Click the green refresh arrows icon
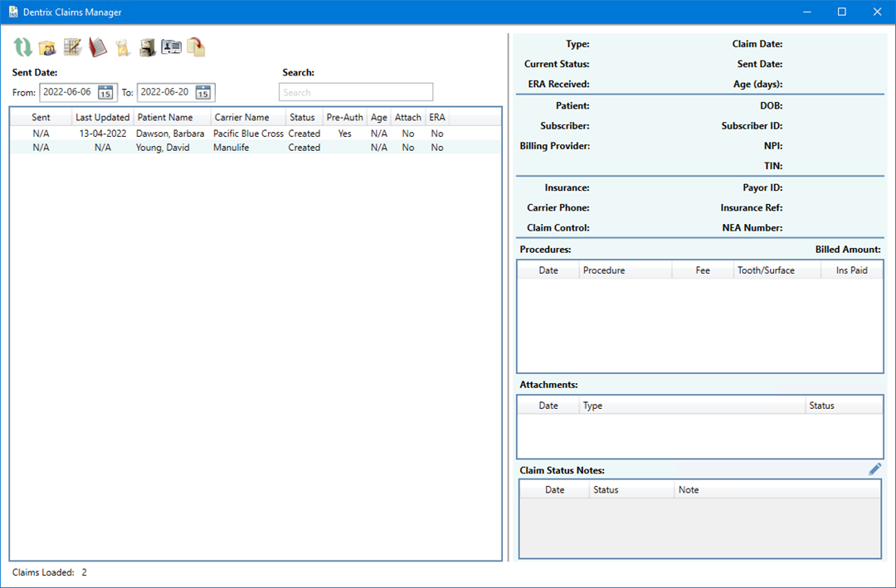 23,47
